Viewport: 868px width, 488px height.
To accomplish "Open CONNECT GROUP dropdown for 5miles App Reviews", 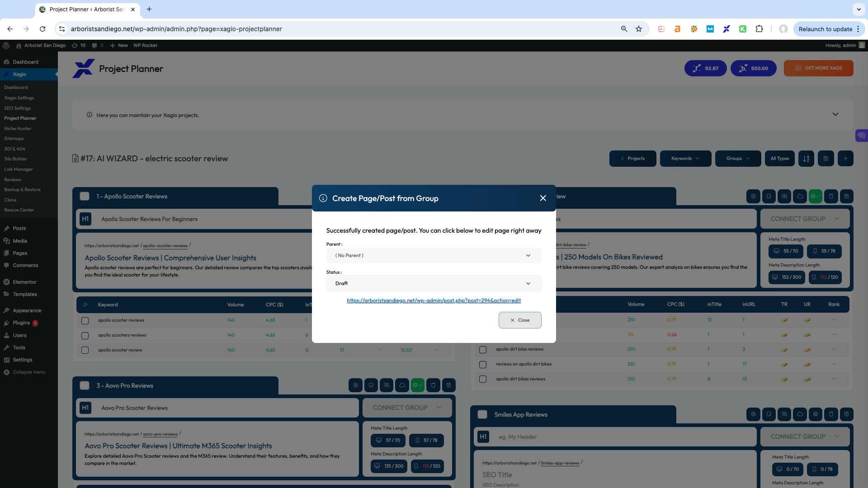I will pos(805,436).
